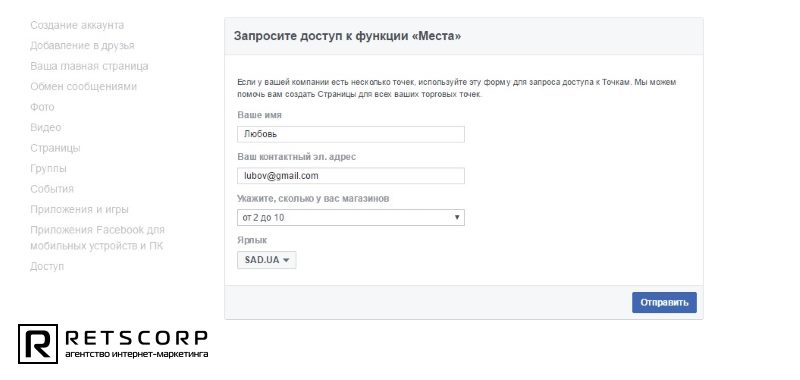Click the email field with lubov@gmail.com

click(x=351, y=175)
